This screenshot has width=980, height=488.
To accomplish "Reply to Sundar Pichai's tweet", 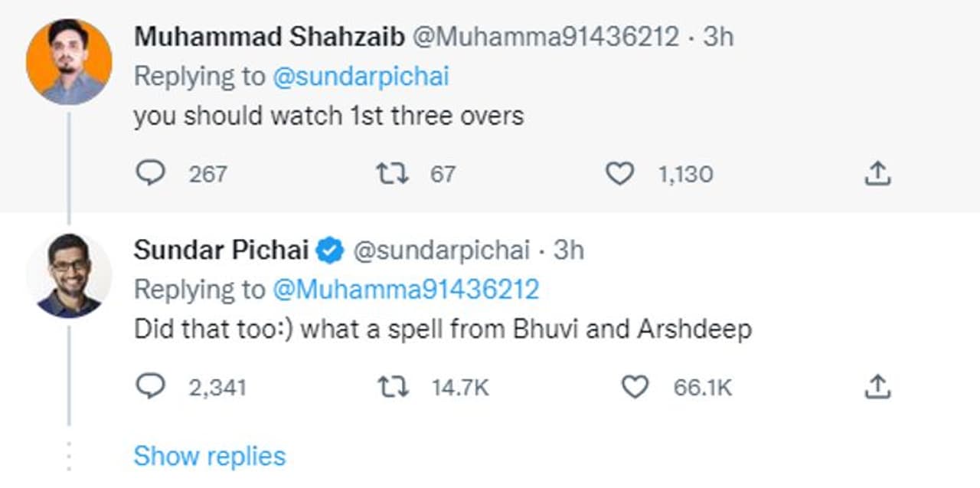I will (x=151, y=387).
